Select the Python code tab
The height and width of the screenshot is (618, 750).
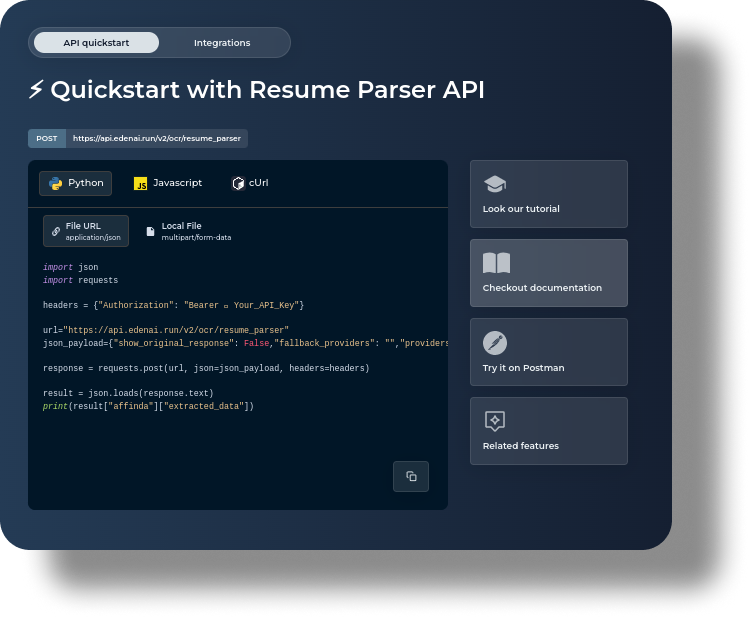[76, 183]
